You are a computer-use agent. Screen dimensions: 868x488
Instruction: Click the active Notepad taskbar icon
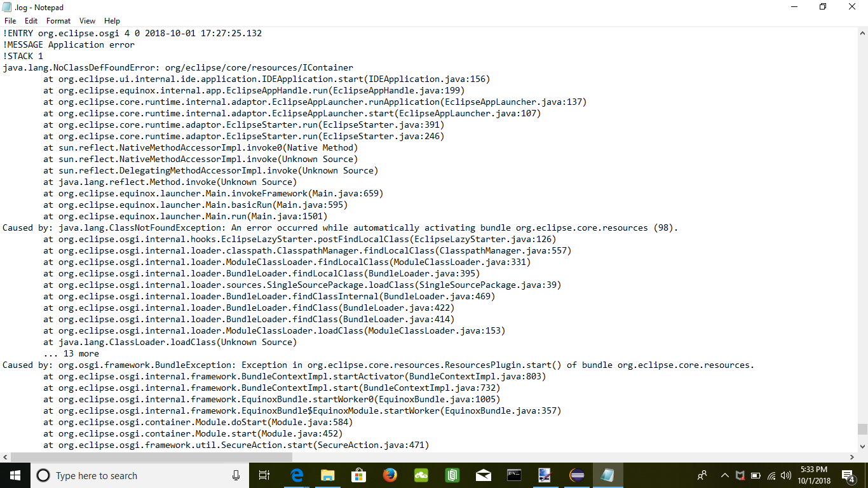click(x=607, y=475)
